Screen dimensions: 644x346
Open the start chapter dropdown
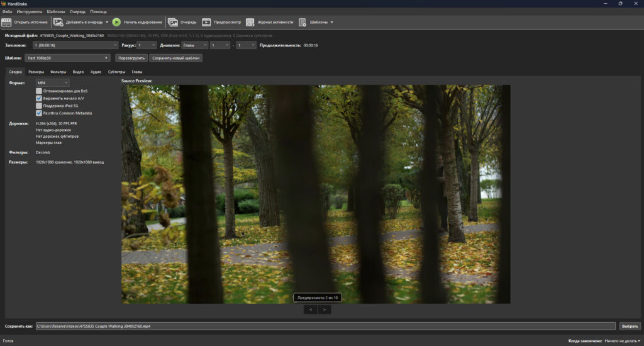click(x=219, y=45)
